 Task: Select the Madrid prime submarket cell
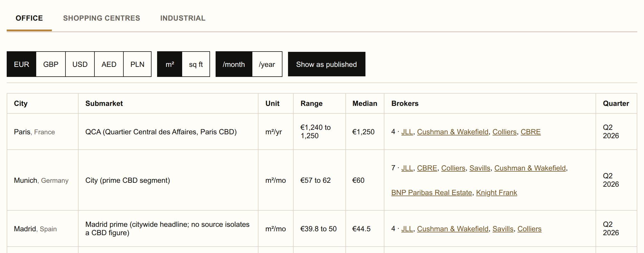point(168,229)
